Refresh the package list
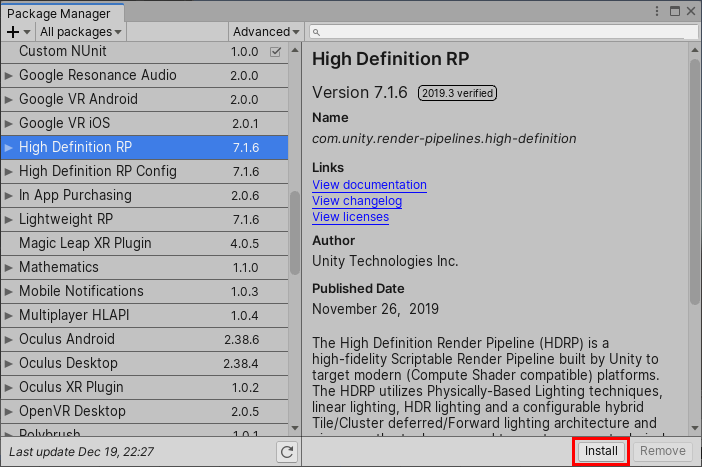 pos(287,452)
